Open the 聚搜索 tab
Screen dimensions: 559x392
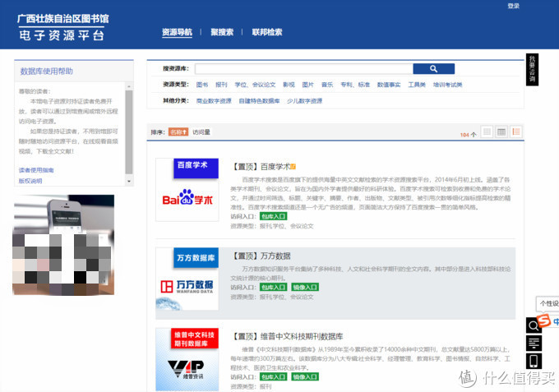222,32
